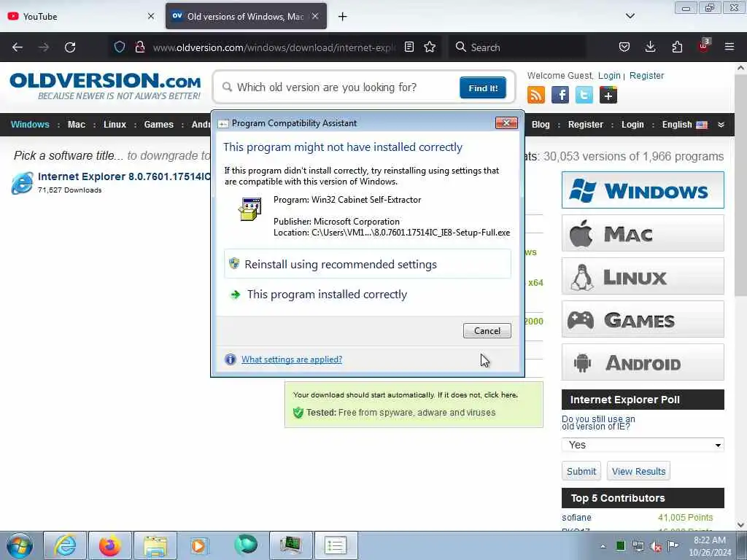Viewport: 747px width, 560px height.
Task: Click Cancel in Compatibility Assistant
Action: click(x=487, y=330)
